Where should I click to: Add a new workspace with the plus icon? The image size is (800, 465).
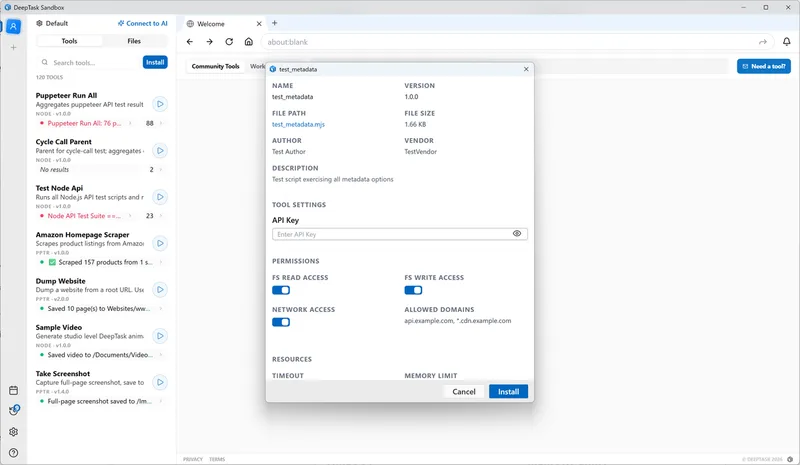tap(14, 47)
